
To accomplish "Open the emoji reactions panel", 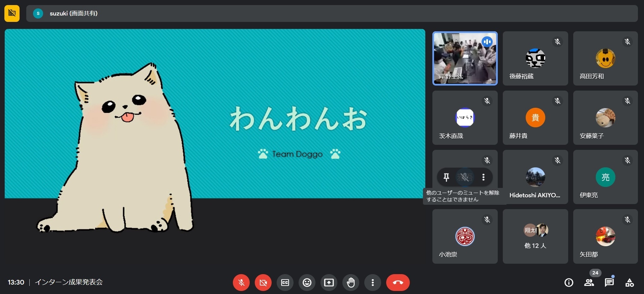I will pyautogui.click(x=307, y=283).
